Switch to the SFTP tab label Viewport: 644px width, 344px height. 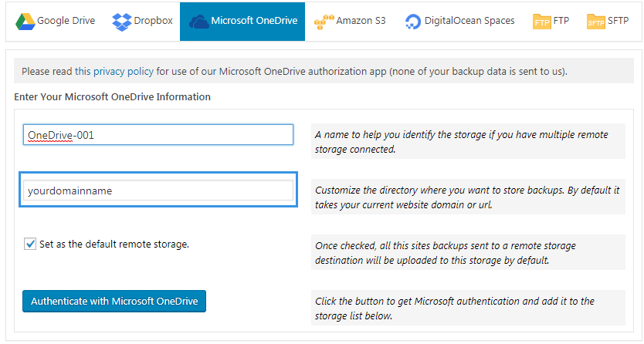618,21
